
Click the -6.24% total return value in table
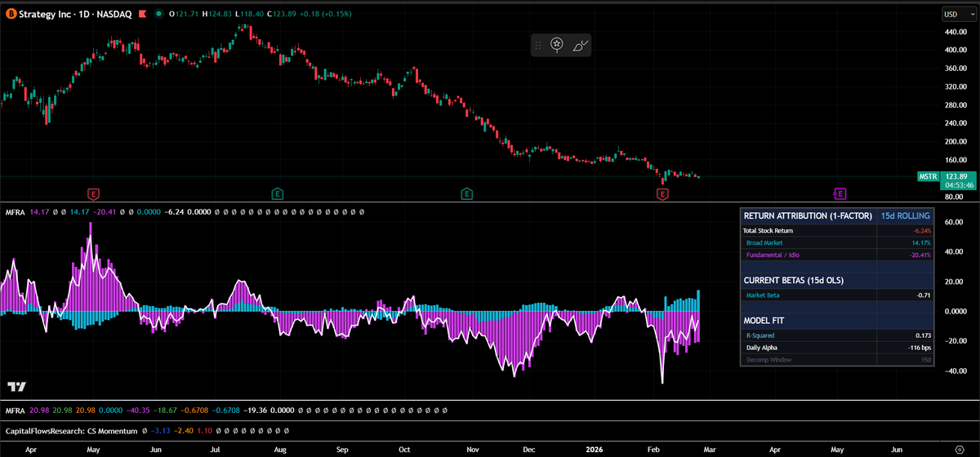pyautogui.click(x=920, y=231)
